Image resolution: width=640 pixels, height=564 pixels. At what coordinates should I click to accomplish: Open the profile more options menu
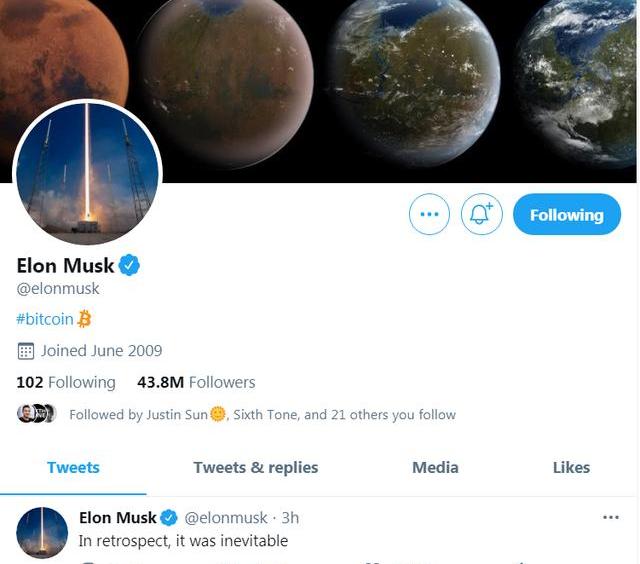(430, 215)
